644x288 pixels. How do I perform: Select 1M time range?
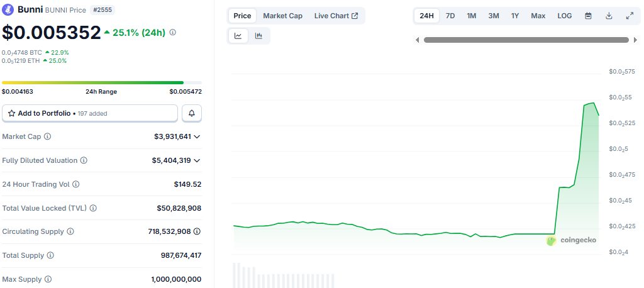click(x=472, y=16)
